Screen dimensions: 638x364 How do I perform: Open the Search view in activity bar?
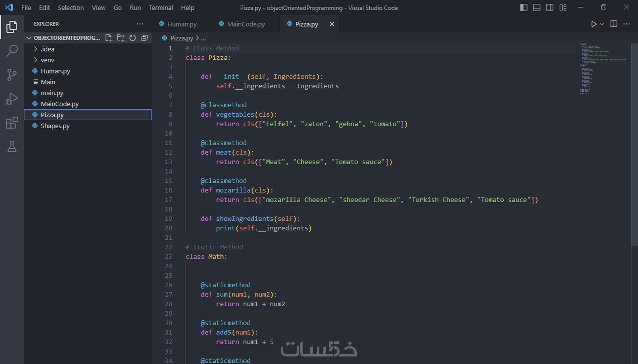click(12, 51)
